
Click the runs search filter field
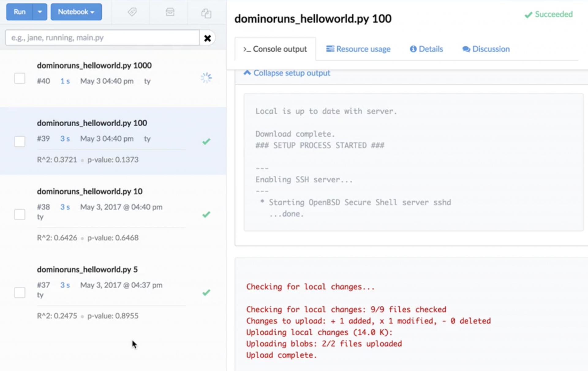pos(102,38)
